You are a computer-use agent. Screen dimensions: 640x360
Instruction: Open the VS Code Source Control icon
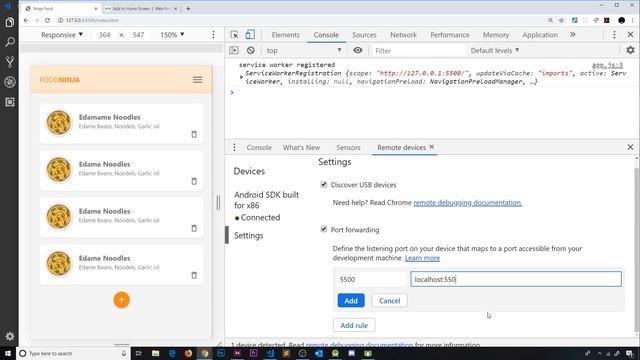point(9,62)
